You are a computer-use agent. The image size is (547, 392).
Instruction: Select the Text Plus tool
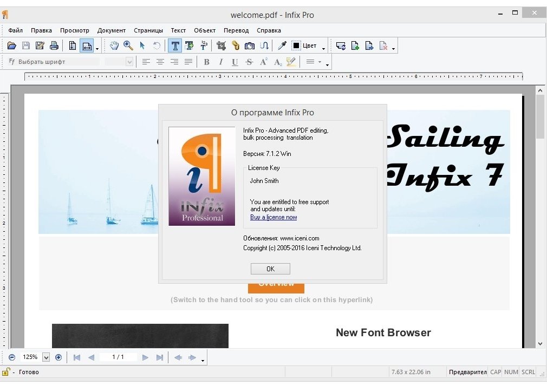(190, 45)
